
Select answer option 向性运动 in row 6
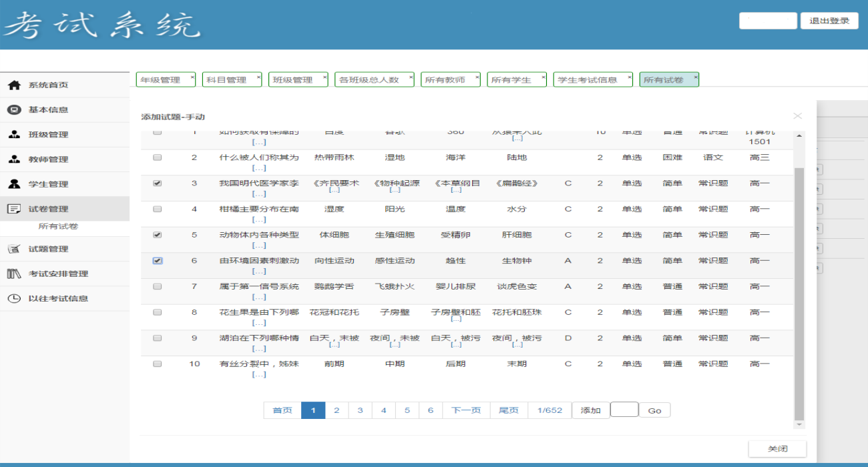point(334,261)
